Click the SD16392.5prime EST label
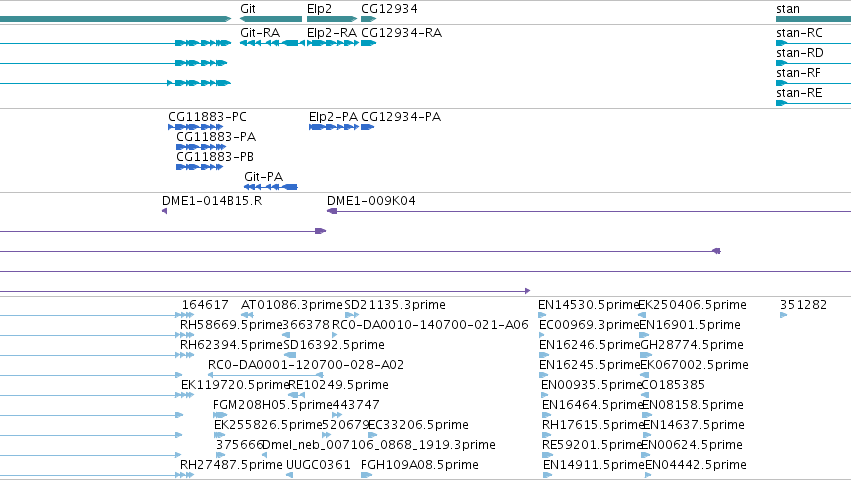Image resolution: width=851 pixels, height=480 pixels. (333, 345)
